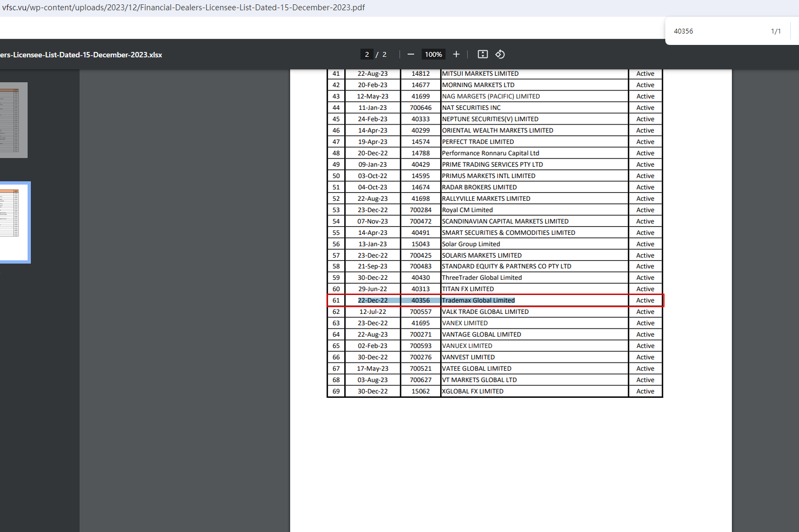The image size is (799, 532).
Task: Click the date 12-Jul-22
Action: pyautogui.click(x=372, y=312)
